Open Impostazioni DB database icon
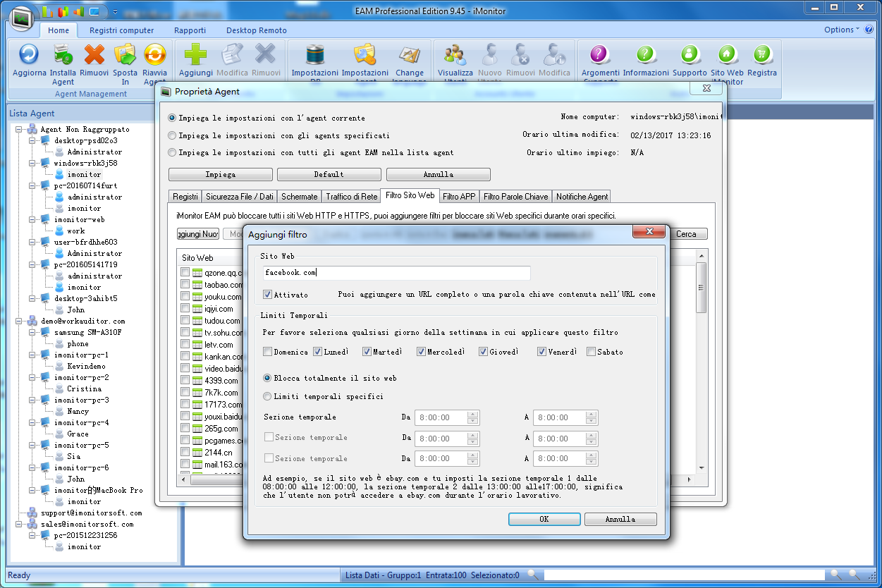Image resolution: width=882 pixels, height=588 pixels. pos(314,55)
